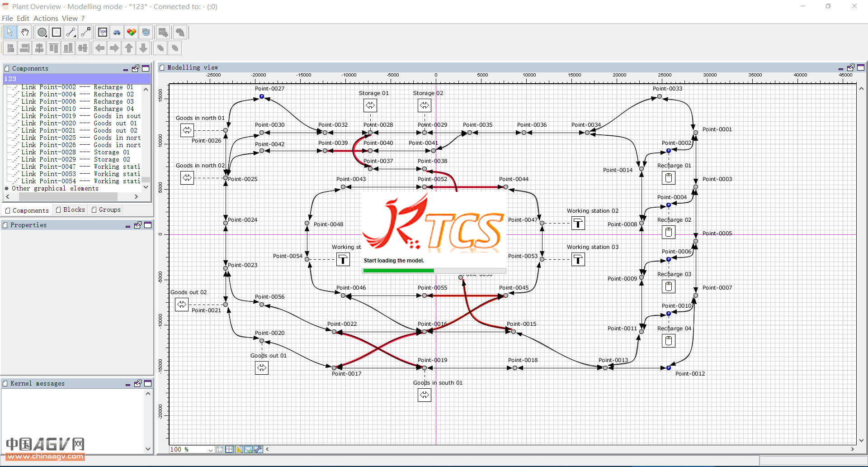Select tree item Link Point-0028 Storage 01
Viewport: 868px width, 467px height.
click(75, 152)
